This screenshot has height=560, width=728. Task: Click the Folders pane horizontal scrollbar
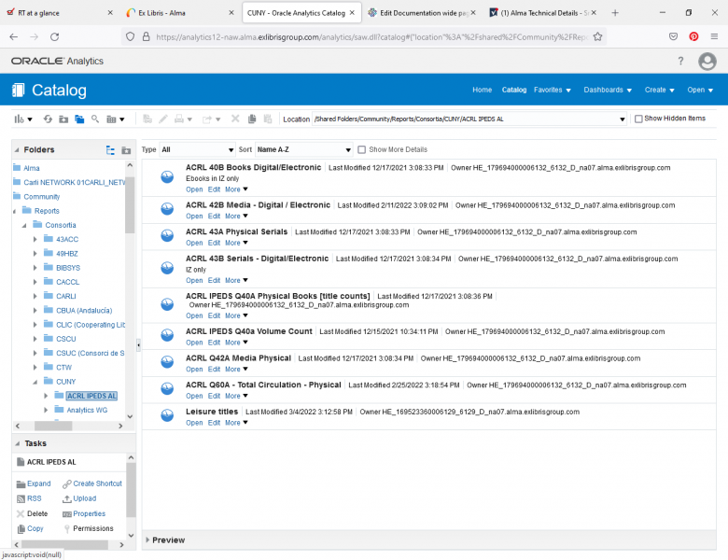click(x=53, y=426)
